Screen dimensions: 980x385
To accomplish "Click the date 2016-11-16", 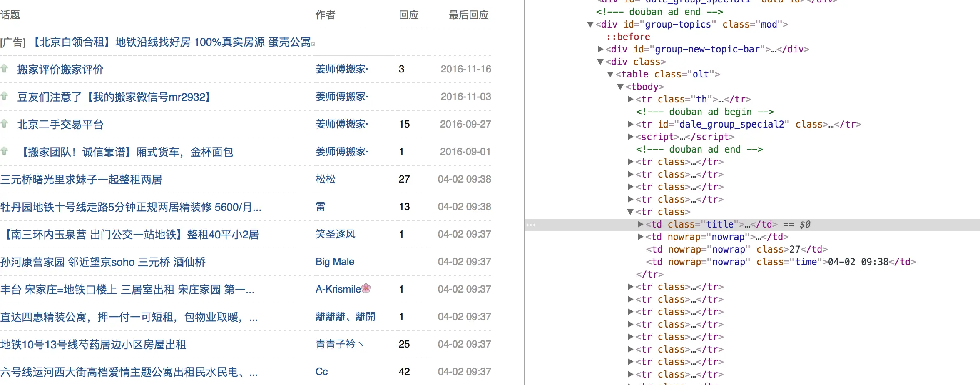I will click(466, 69).
